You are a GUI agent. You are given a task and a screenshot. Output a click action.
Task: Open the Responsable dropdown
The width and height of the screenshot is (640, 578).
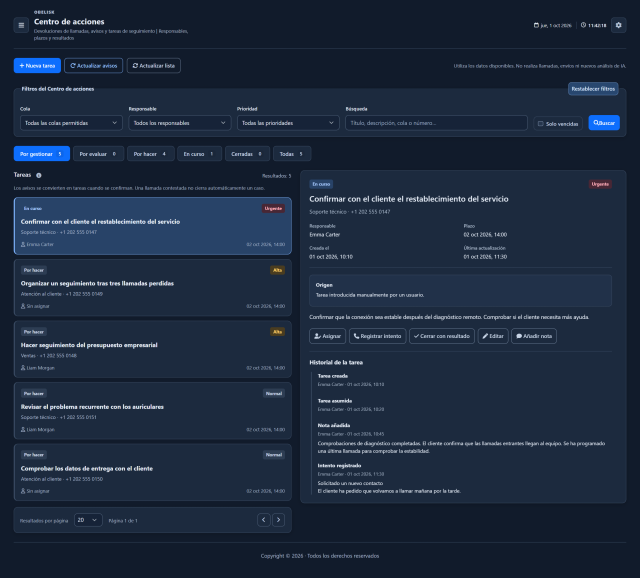[x=180, y=123]
